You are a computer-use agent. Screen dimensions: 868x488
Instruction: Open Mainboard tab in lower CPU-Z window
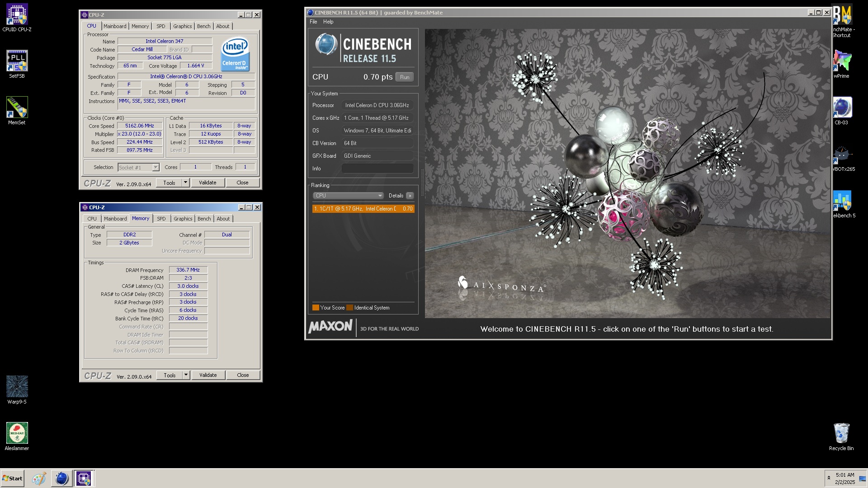pyautogui.click(x=115, y=219)
